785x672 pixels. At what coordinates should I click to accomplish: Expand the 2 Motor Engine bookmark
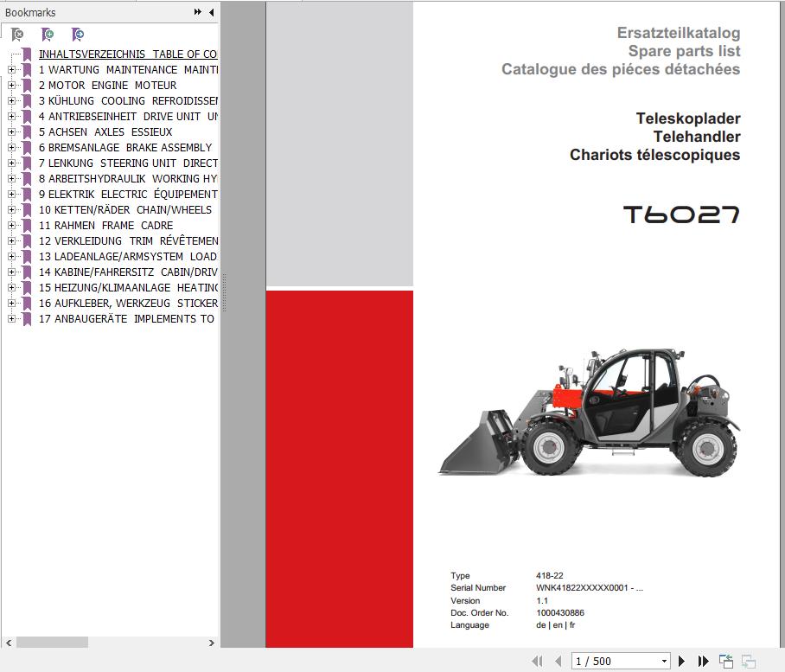[11, 85]
